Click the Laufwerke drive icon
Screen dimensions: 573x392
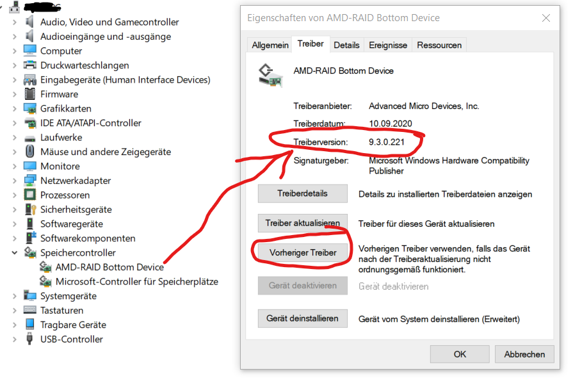(29, 138)
